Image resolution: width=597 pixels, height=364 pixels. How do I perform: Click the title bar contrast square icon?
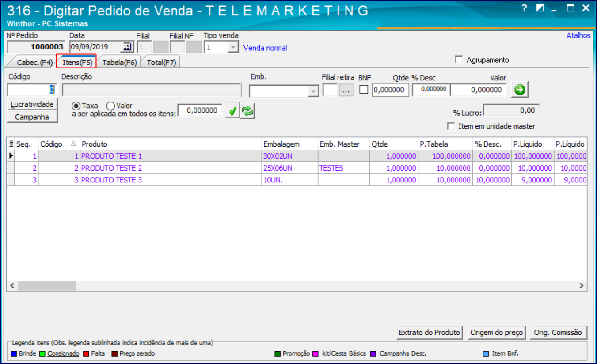pos(540,8)
